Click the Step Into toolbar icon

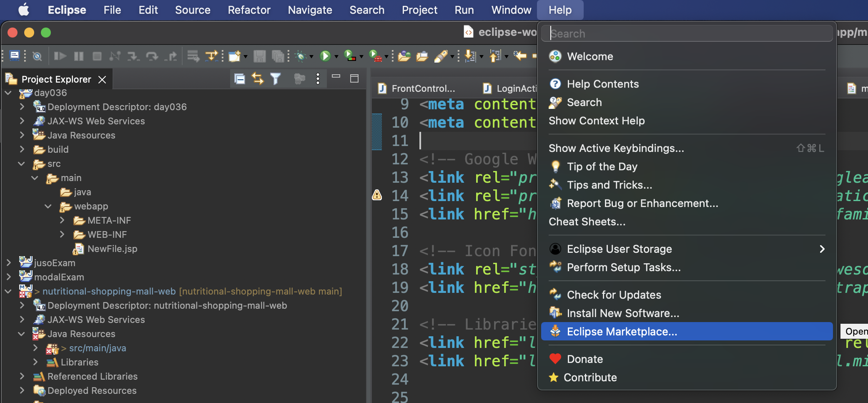point(133,56)
